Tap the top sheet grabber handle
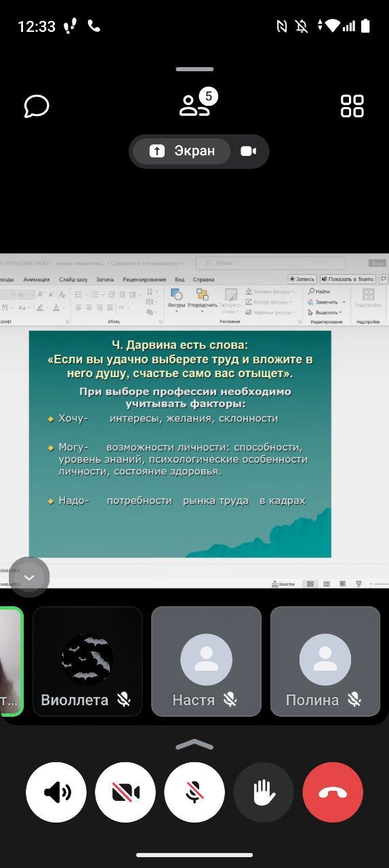The height and width of the screenshot is (868, 389). [194, 69]
